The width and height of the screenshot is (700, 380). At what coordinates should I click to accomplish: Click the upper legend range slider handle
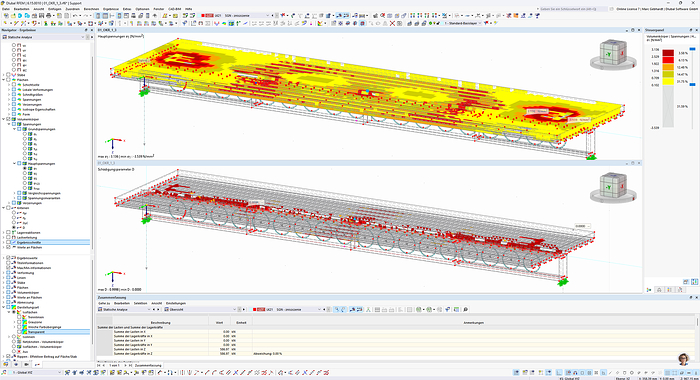point(693,49)
